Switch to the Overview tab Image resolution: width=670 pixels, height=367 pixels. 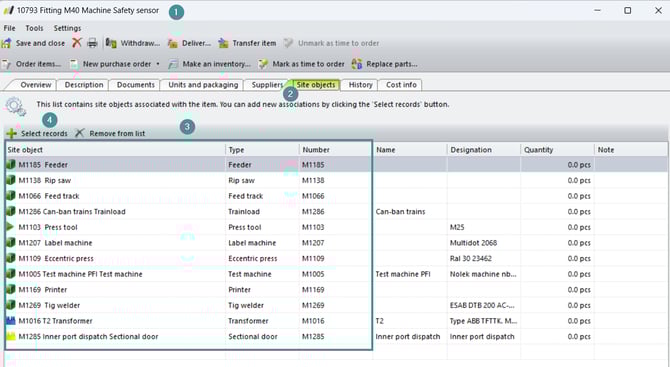pyautogui.click(x=35, y=85)
